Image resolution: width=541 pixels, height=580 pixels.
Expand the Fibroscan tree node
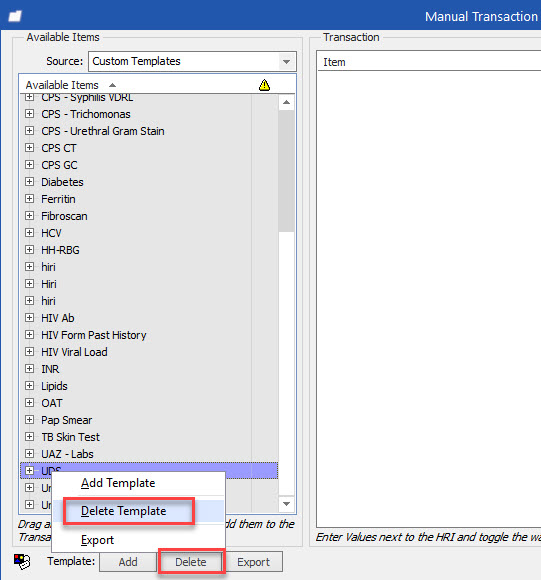(x=30, y=216)
